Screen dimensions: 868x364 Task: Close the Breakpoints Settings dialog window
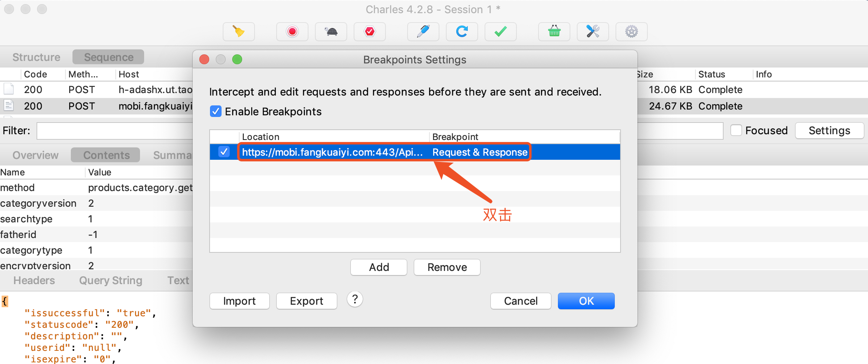204,59
